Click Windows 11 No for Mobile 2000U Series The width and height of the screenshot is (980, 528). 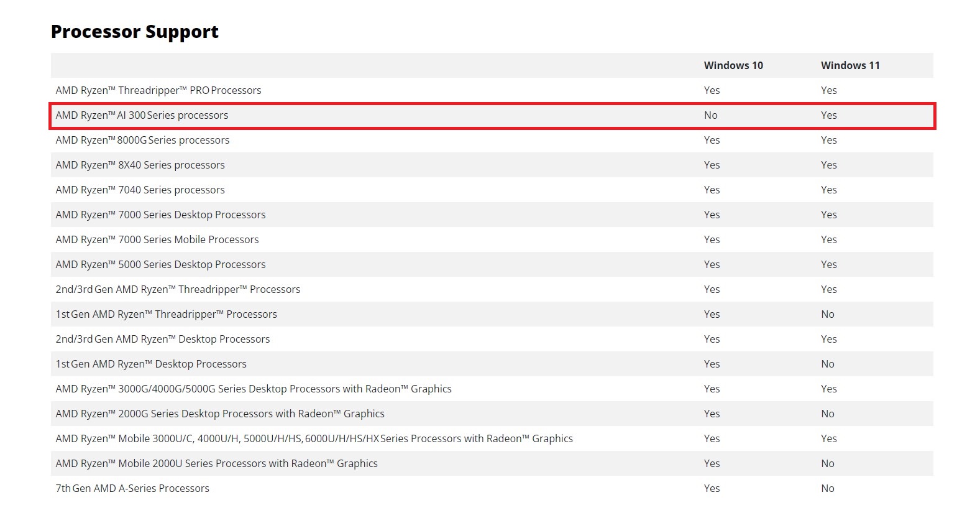point(827,463)
